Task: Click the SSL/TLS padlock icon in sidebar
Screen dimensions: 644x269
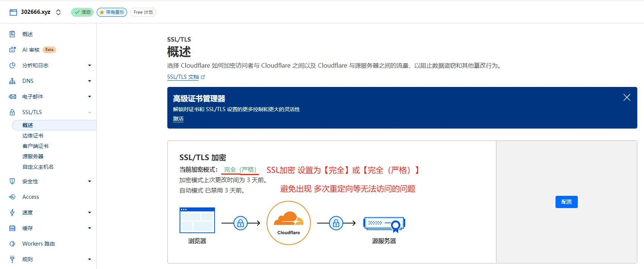Action: (12, 112)
